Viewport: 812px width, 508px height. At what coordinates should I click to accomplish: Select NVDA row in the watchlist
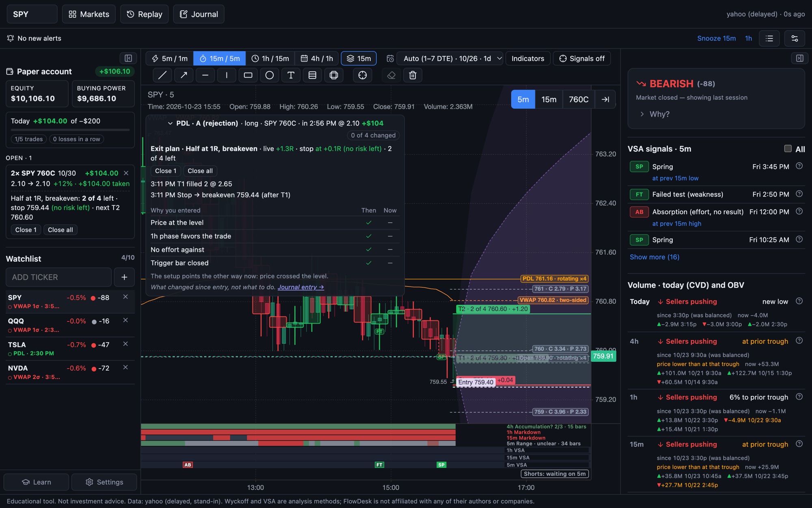click(x=70, y=372)
